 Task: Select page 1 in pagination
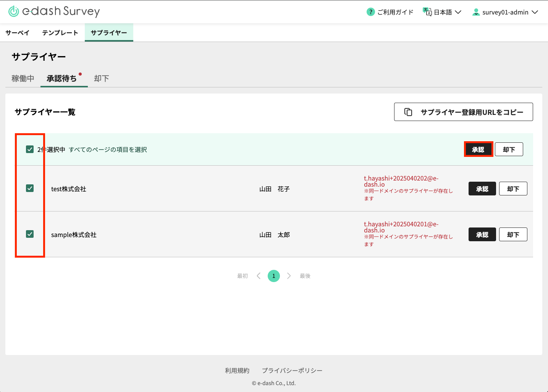click(x=273, y=276)
